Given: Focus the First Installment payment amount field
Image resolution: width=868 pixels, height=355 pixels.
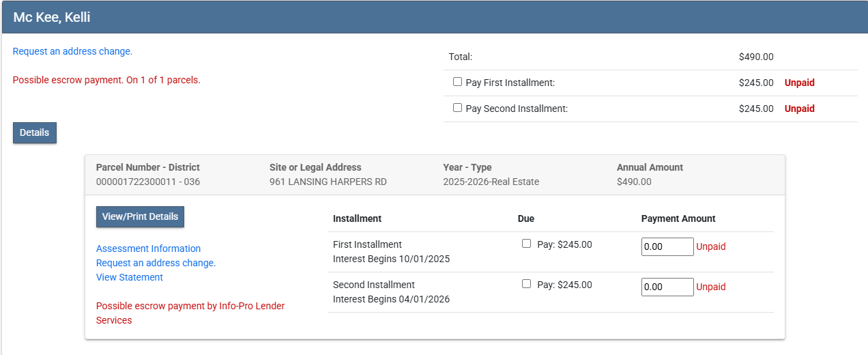Looking at the screenshot, I should tap(667, 246).
